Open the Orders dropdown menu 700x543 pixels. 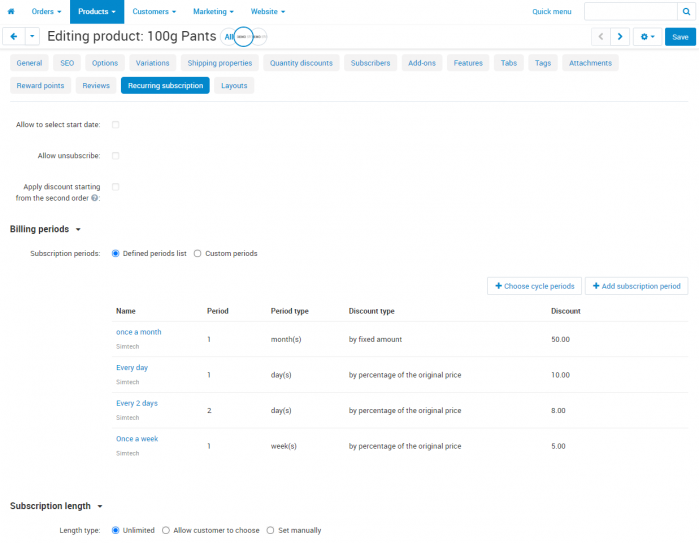(x=46, y=12)
